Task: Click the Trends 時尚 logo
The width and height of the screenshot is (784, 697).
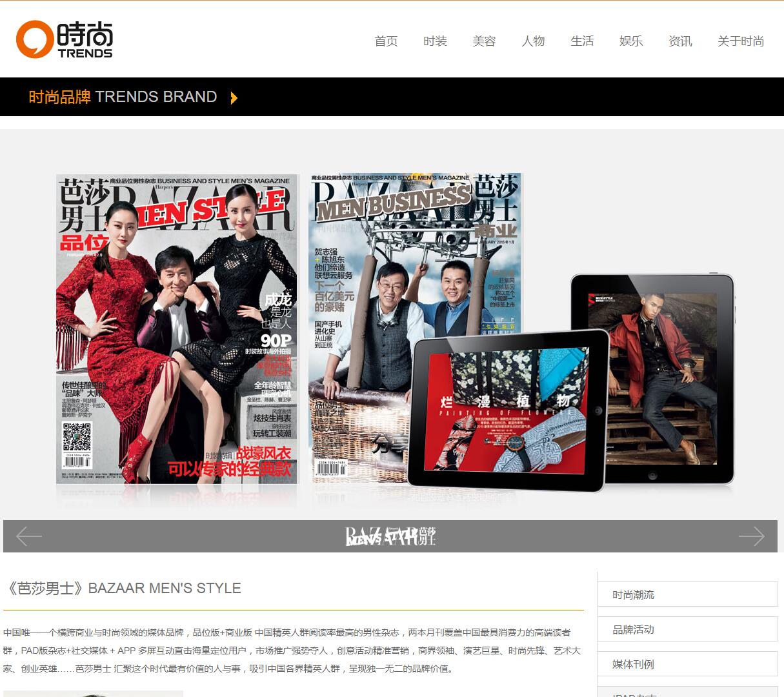Action: (x=65, y=39)
